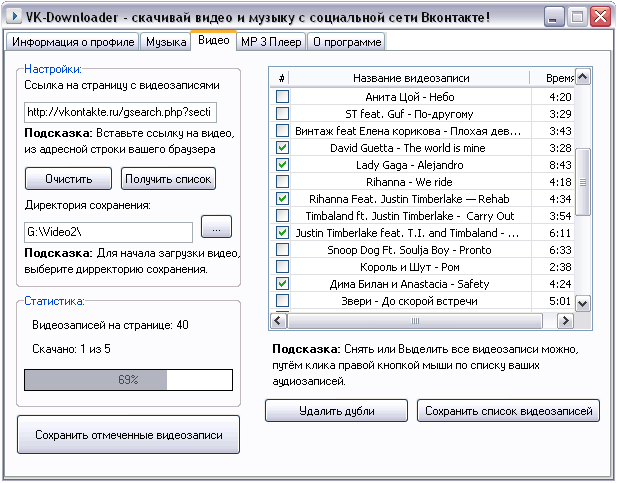Close the VK-Downloader window
The image size is (617, 483).
[x=600, y=17]
